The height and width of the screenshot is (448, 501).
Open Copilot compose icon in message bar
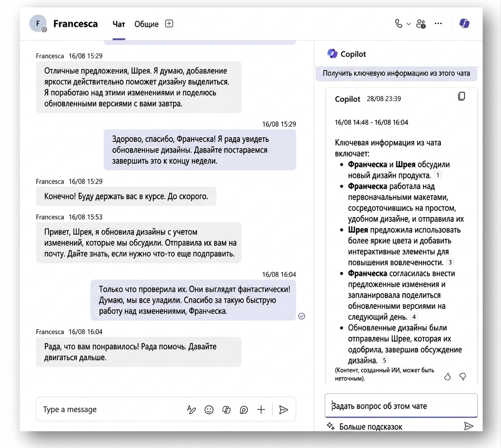pyautogui.click(x=226, y=409)
